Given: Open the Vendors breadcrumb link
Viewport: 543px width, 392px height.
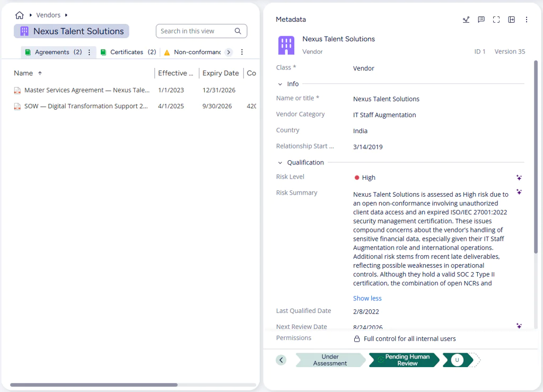Looking at the screenshot, I should (x=48, y=15).
